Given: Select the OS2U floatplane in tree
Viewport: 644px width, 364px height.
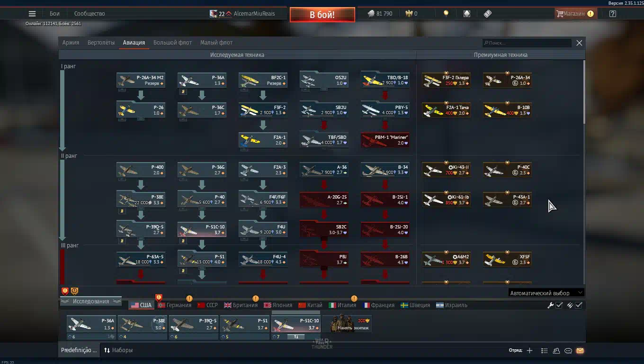Looking at the screenshot, I should coord(324,80).
